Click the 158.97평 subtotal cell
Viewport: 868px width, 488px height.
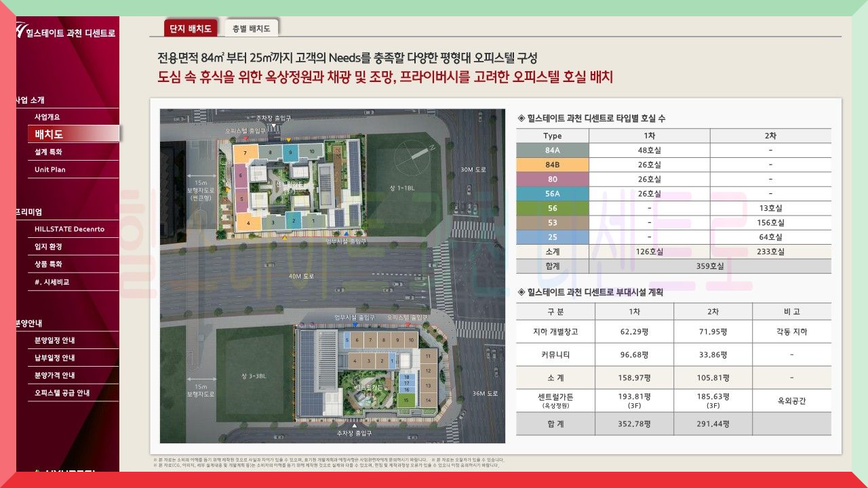click(x=635, y=378)
